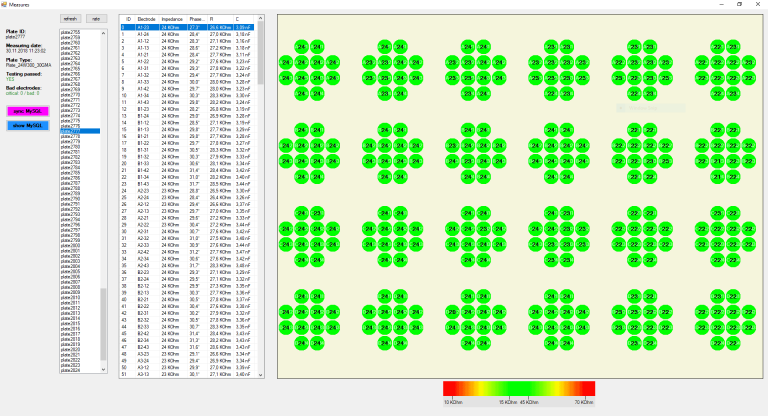Viewport: 768px width, 416px height.
Task: Click top-left green electrode circle on plate map
Action: [x=301, y=47]
